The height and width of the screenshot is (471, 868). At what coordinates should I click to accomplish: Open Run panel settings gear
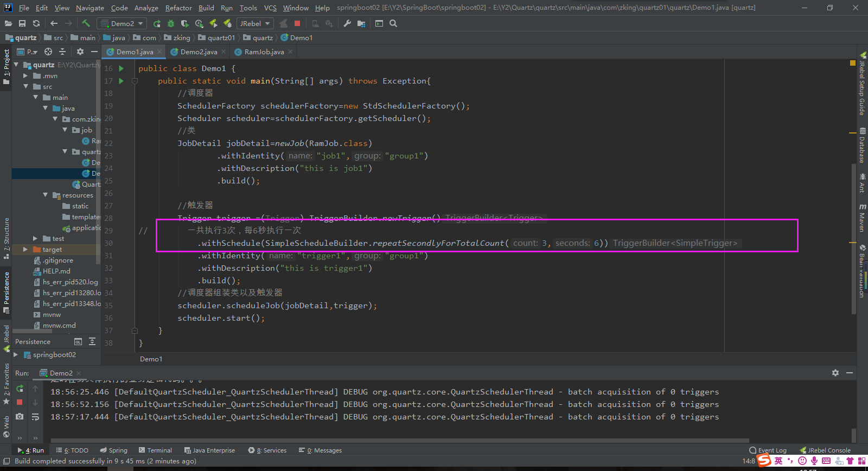[835, 373]
